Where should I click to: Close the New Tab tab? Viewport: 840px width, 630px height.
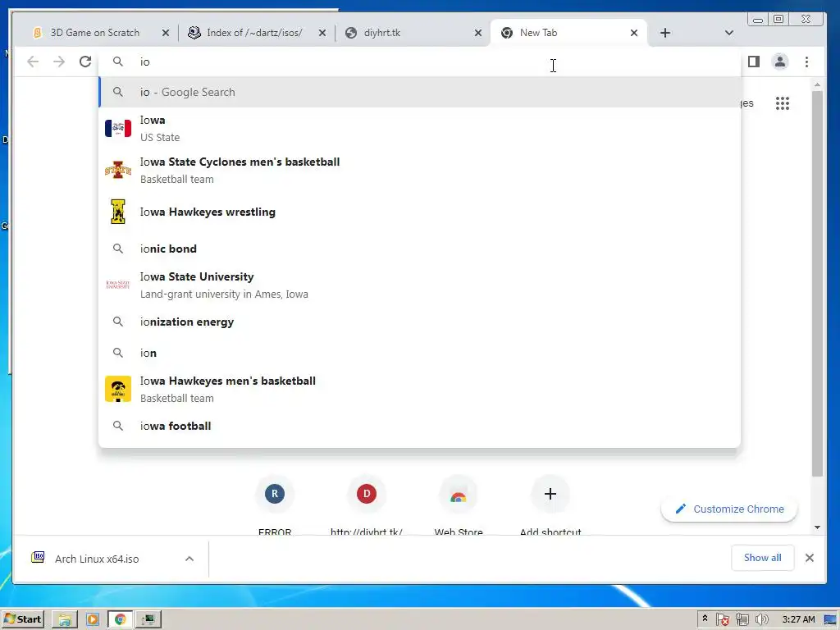point(634,33)
